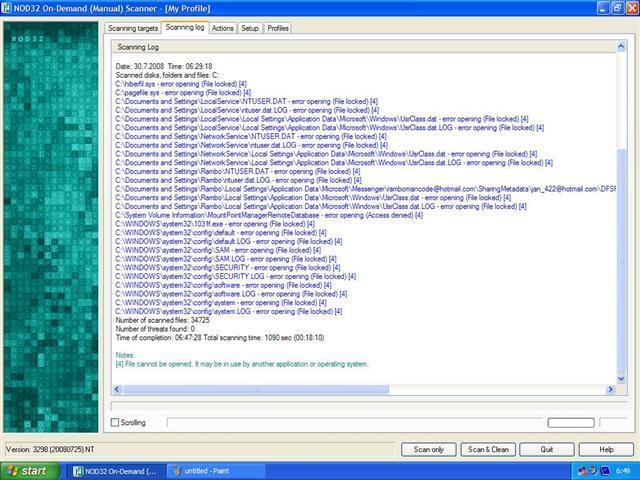
Task: Click the vertical scrollbar thumb in log
Action: (x=621, y=261)
